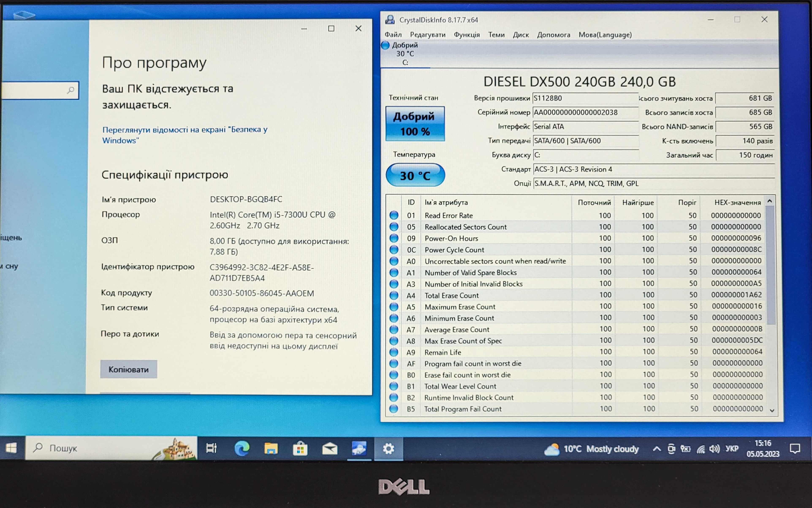The image size is (812, 508).
Task: Click the Meet Now tray icon
Action: coord(671,449)
